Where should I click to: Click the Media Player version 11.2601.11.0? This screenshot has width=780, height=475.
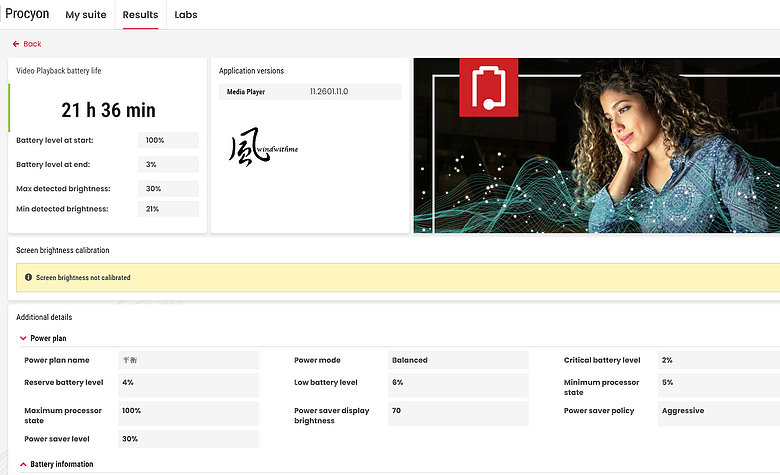coord(329,92)
